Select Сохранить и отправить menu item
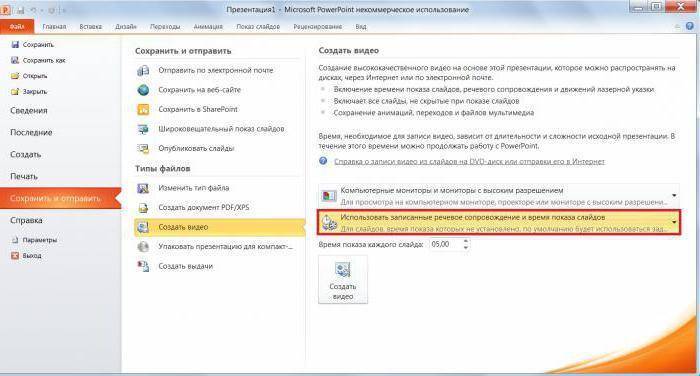700x376 pixels. [60, 198]
